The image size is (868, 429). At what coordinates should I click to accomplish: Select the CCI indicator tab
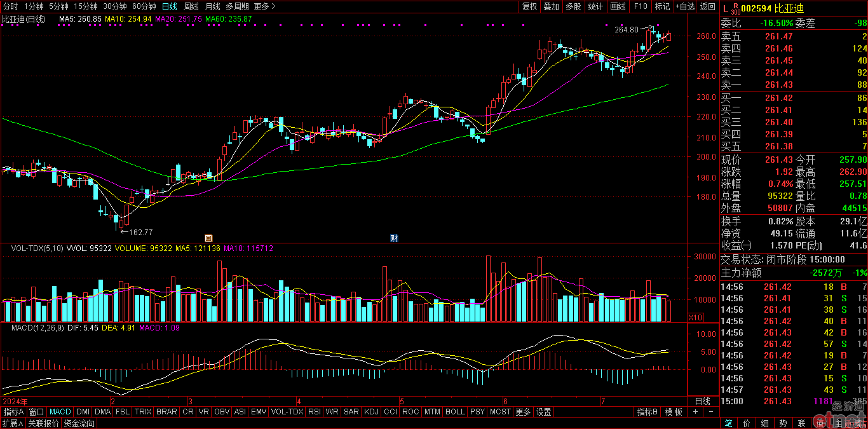[x=390, y=412]
